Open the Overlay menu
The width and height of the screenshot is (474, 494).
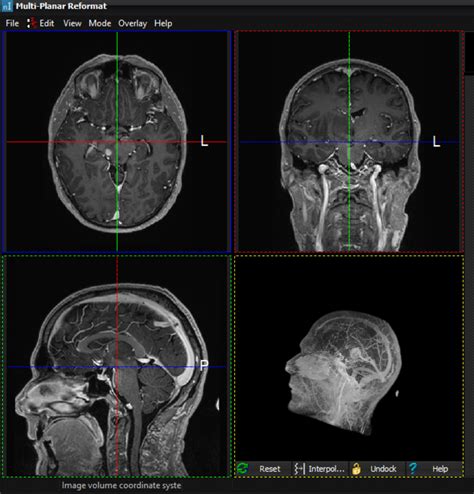133,23
